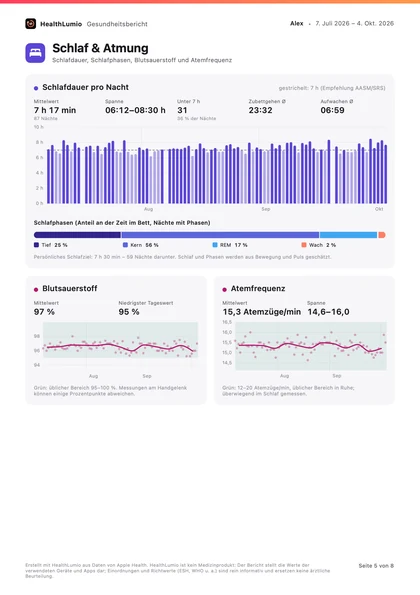Click the Schlaf & Atmung page title

tap(100, 48)
